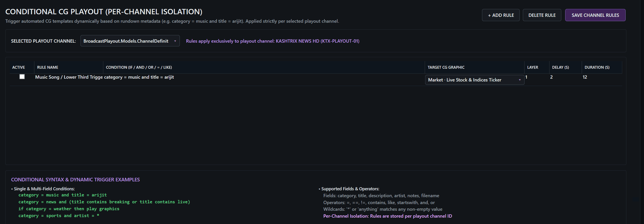Click example 'category = news and (title contains breaking...'
Viewport: 644px width, 224px height.
(104, 202)
